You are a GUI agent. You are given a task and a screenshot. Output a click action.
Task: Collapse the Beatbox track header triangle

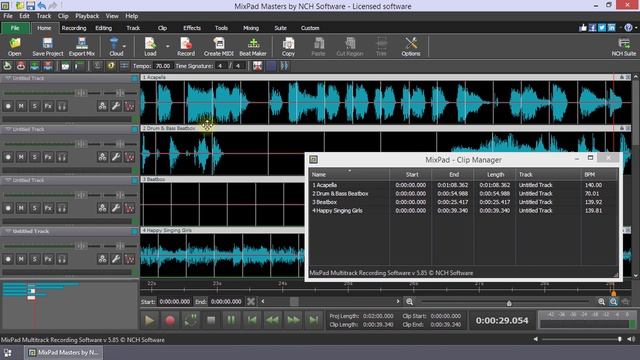coord(7,180)
